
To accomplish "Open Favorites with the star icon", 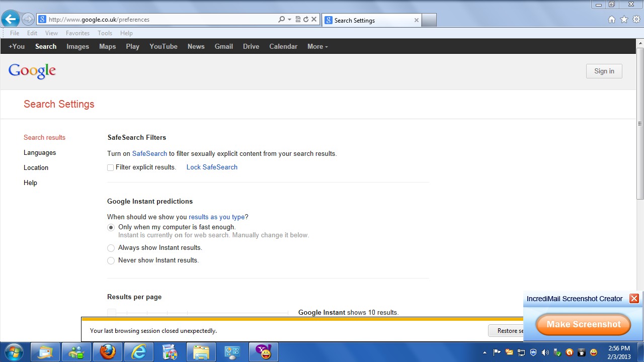I will tap(624, 20).
